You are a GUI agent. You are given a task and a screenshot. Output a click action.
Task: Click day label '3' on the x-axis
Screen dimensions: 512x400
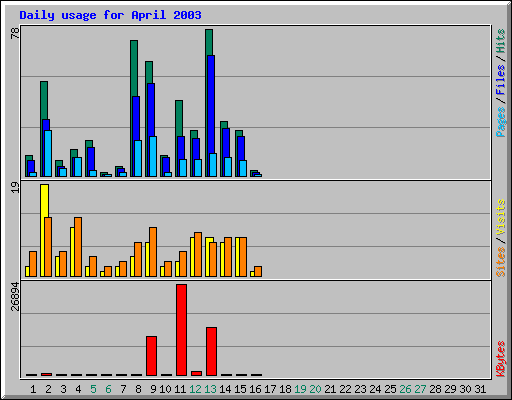[x=63, y=389]
